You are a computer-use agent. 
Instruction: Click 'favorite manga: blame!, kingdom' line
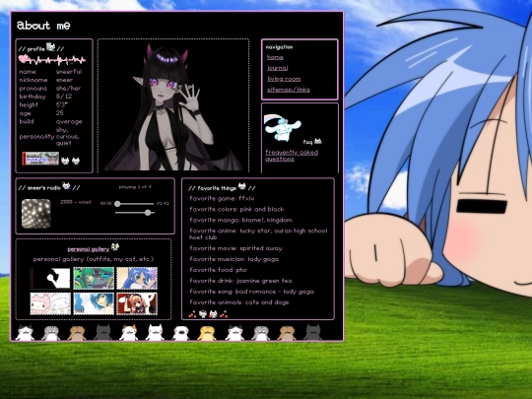[x=241, y=221]
